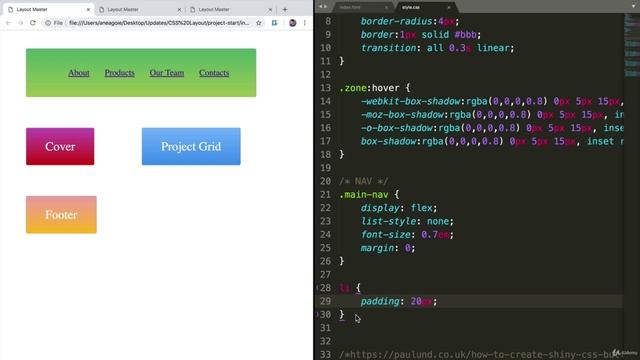Click the browser forward arrow
640x360 pixels.
click(20, 23)
